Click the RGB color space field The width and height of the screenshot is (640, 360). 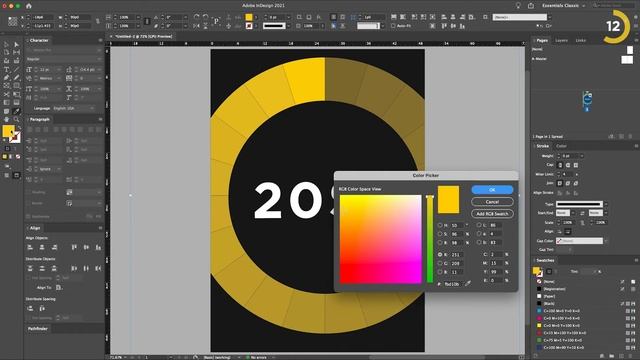(x=380, y=239)
